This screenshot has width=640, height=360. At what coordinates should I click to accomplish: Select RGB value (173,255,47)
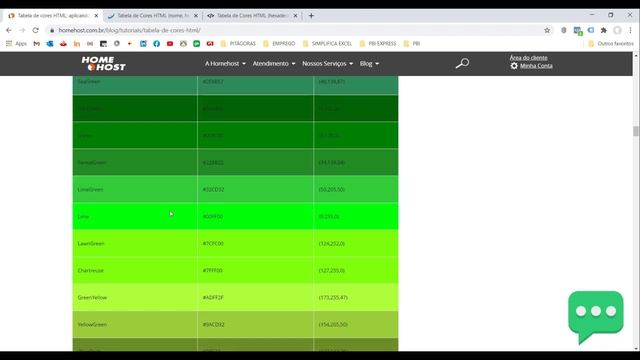coord(333,297)
